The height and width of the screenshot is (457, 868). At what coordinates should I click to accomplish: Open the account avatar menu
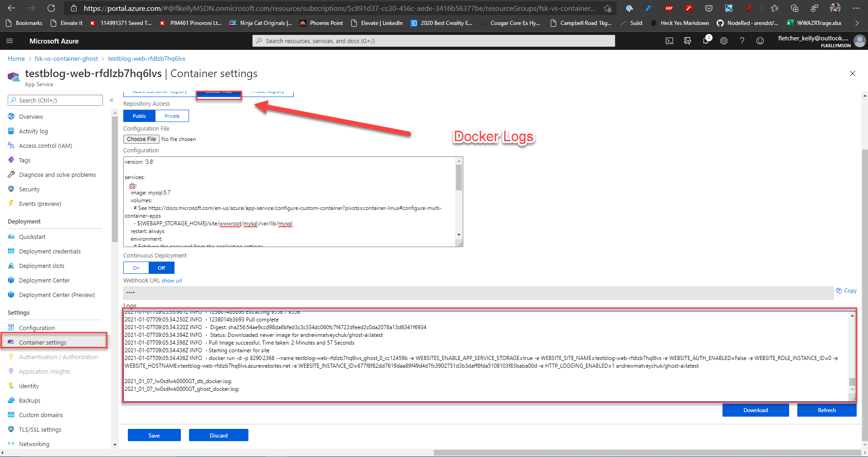(859, 41)
